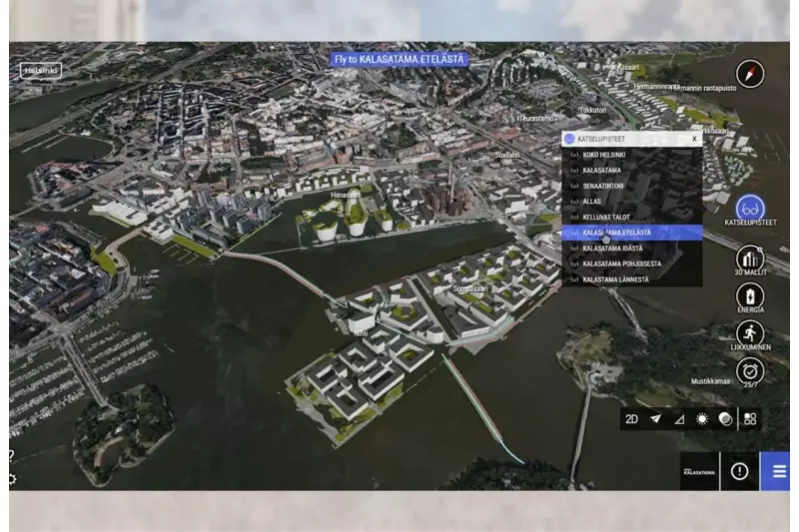Select the Kalasatama viewpoint entry
The width and height of the screenshot is (799, 532).
632,170
